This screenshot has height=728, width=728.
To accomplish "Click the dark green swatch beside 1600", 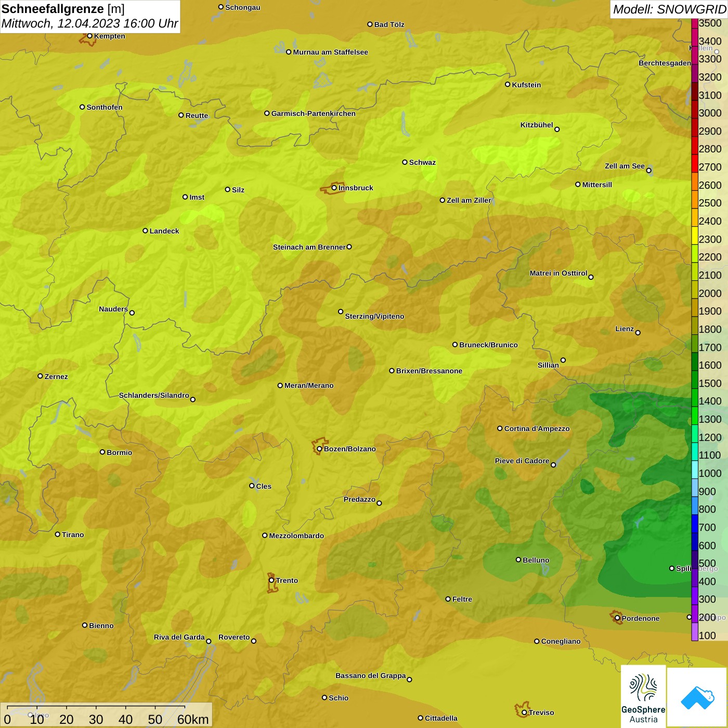I will click(695, 361).
